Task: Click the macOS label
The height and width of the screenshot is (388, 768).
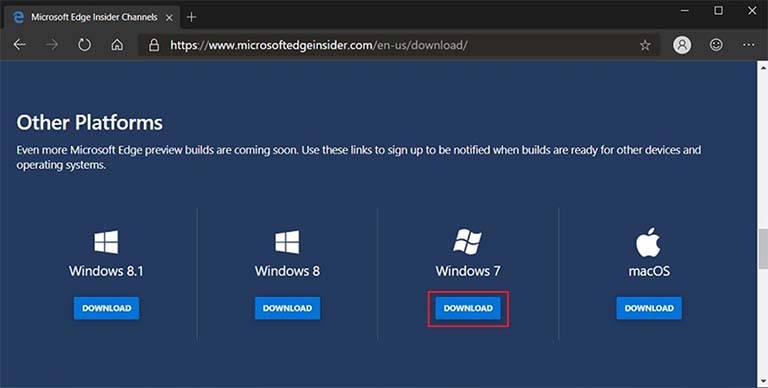Action: tap(649, 271)
